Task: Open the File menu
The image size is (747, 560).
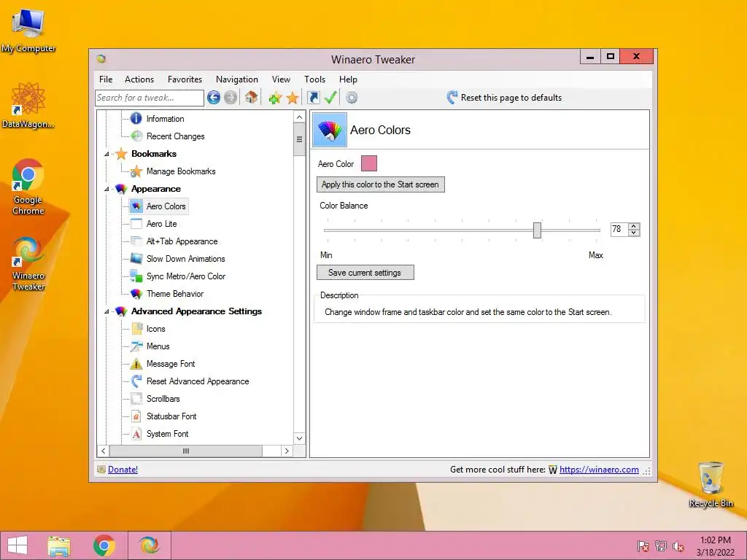Action: pos(106,79)
